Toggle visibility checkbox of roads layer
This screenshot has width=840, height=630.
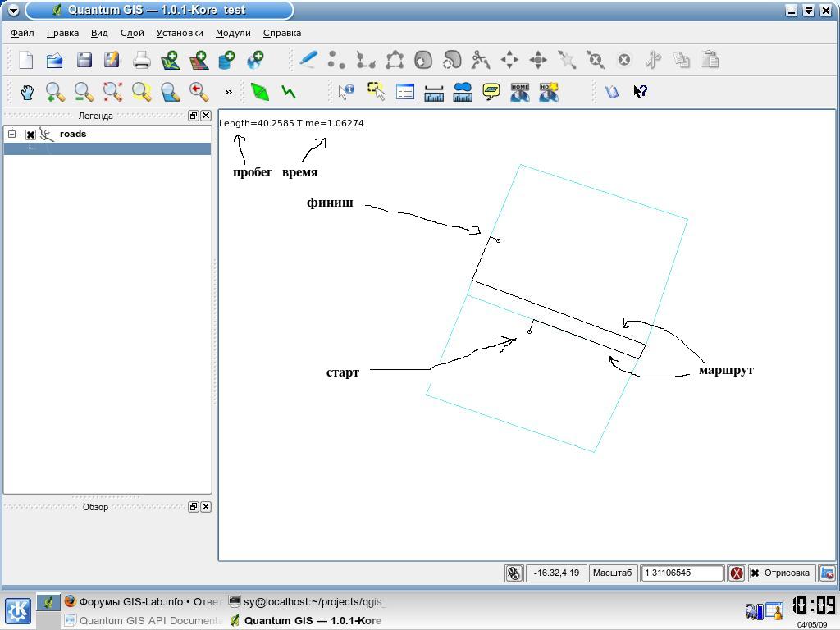30,135
